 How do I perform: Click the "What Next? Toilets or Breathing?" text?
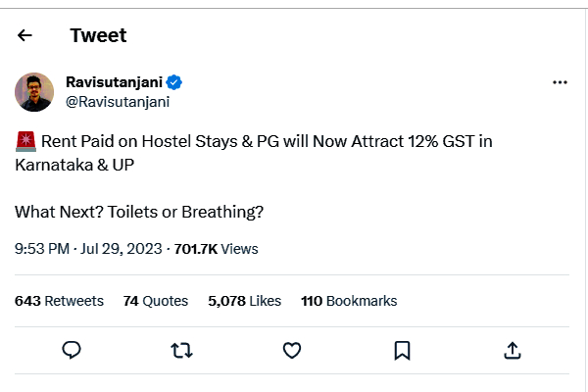[139, 211]
